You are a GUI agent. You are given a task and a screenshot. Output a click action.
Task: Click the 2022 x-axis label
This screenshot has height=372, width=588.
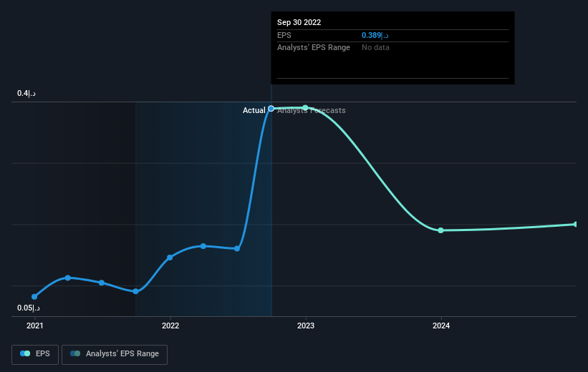click(170, 325)
